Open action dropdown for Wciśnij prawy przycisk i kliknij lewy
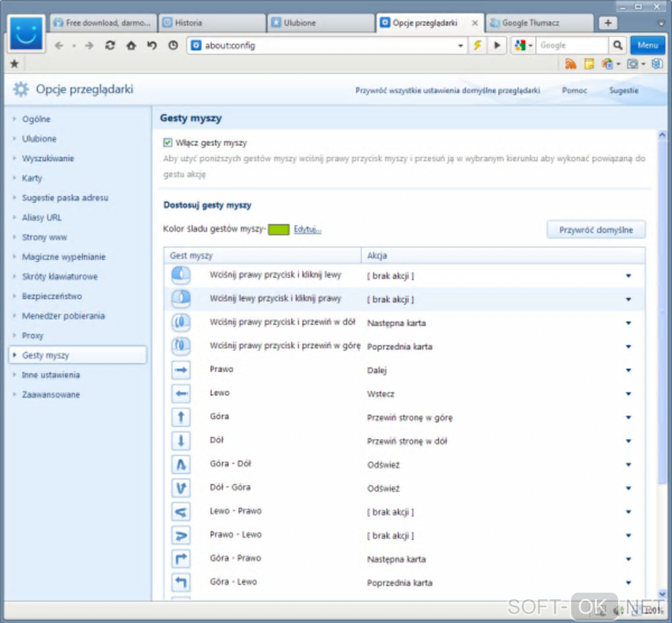The height and width of the screenshot is (623, 672). point(629,276)
